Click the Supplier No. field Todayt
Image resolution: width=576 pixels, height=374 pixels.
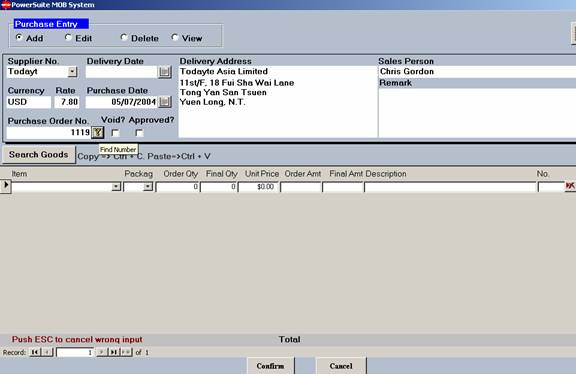(37, 72)
